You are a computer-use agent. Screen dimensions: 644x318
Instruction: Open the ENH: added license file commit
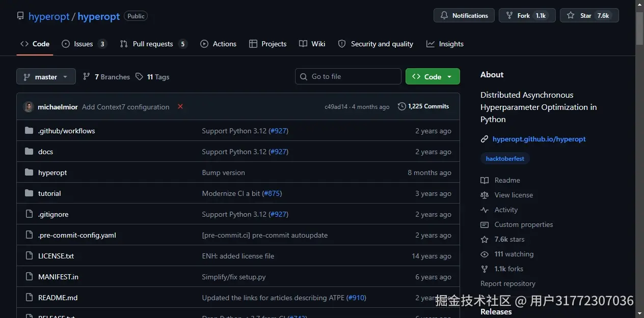pyautogui.click(x=238, y=256)
